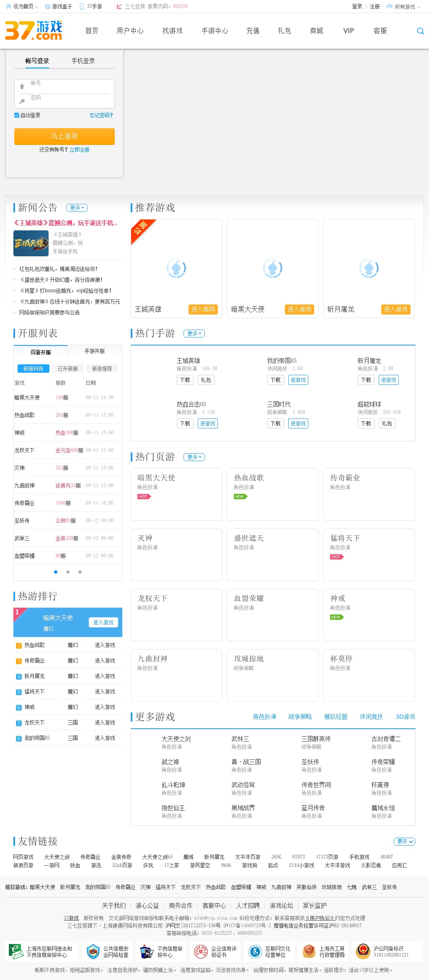429x980 pixels.
Task: Click the user icon in 帐号 field
Action: (22, 86)
